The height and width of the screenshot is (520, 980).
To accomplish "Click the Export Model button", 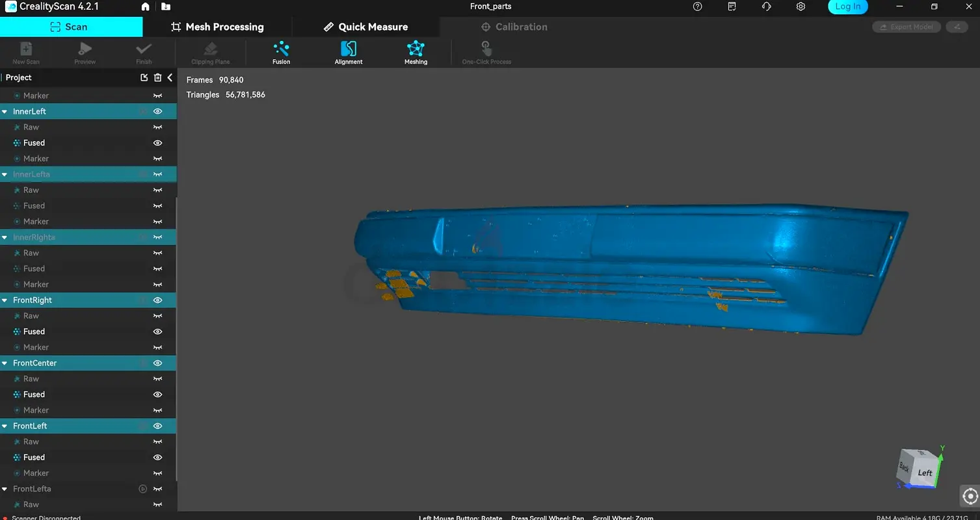I will tap(907, 27).
